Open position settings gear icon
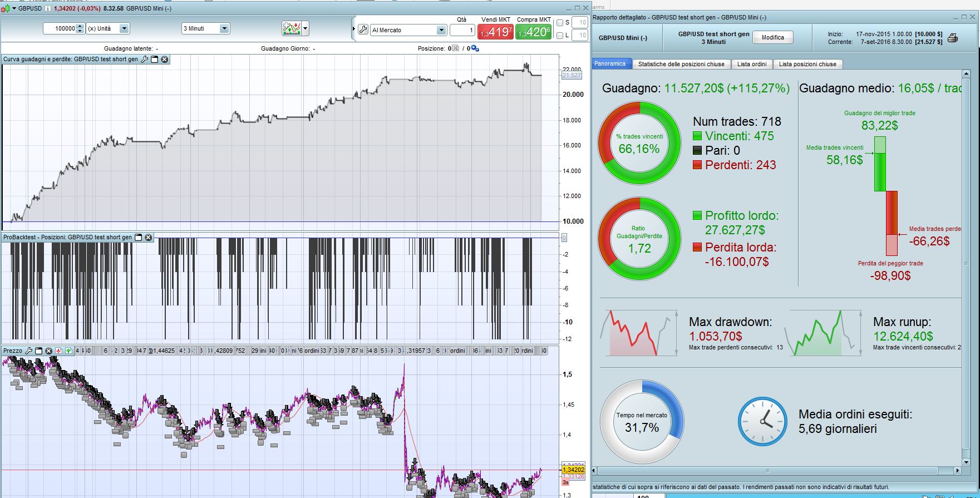This screenshot has width=980, height=498. point(475,48)
